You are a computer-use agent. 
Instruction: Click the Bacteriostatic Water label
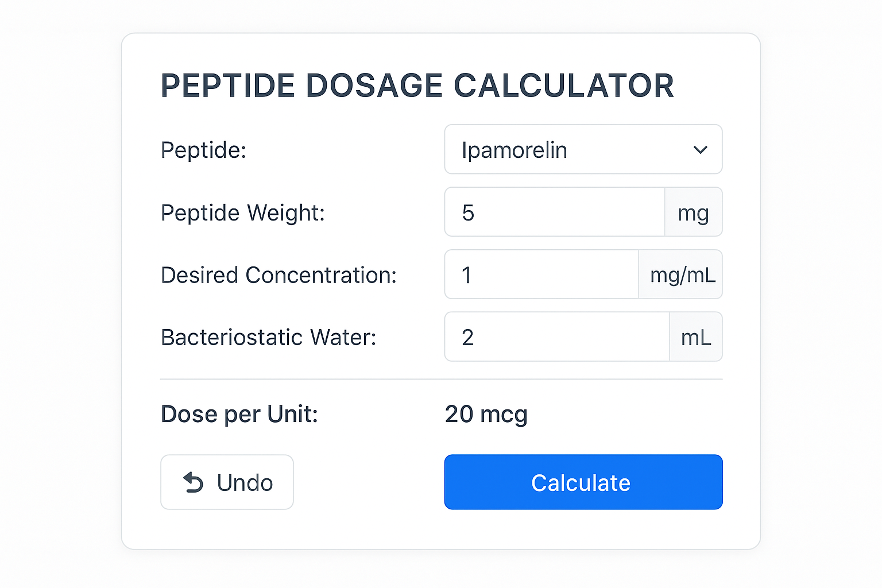point(268,337)
